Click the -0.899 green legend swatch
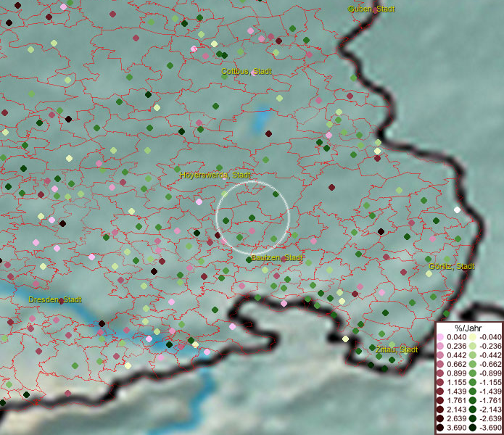This screenshot has width=504, height=435. [x=473, y=373]
